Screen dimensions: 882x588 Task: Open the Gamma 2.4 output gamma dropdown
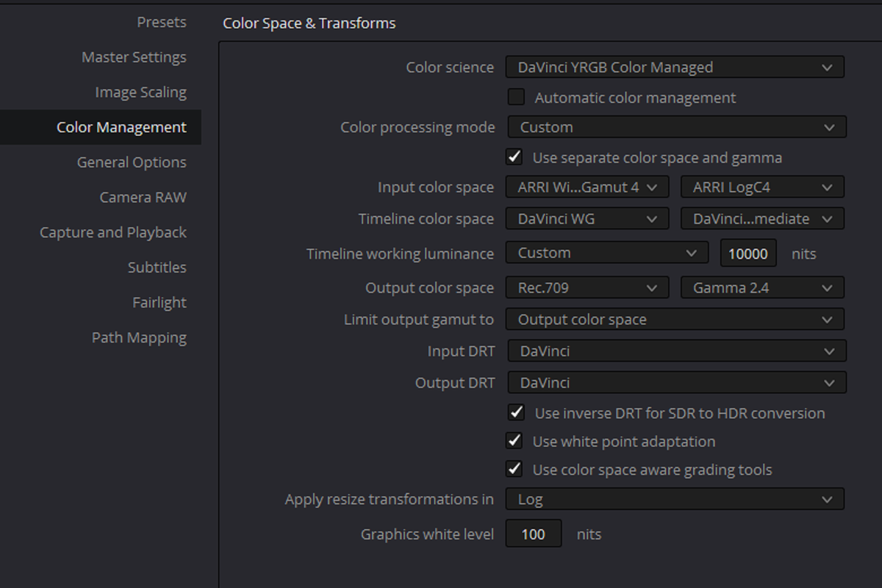(762, 288)
